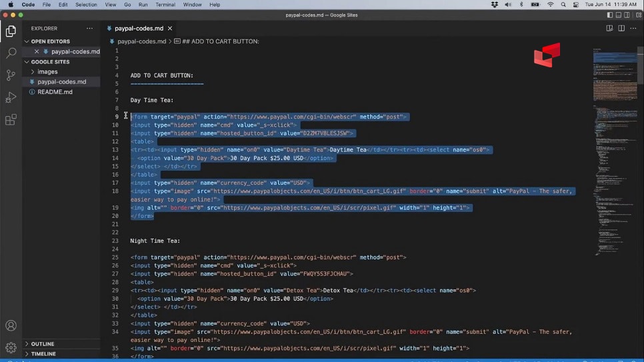The image size is (644, 362).
Task: Open Run and Debug view
Action: point(11,98)
